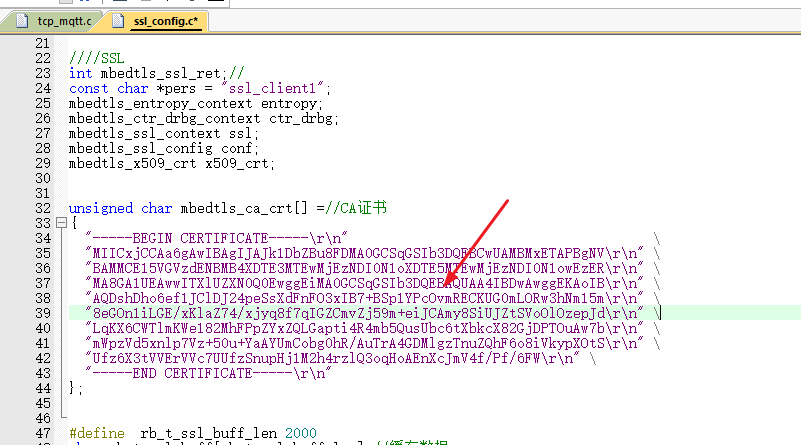Click the END CERTIFICATE string line
801x445 pixels.
pos(208,373)
